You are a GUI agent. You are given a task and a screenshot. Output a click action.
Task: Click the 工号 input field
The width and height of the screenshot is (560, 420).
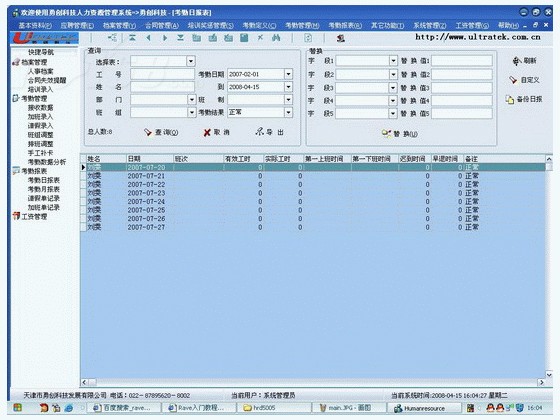pyautogui.click(x=162, y=74)
